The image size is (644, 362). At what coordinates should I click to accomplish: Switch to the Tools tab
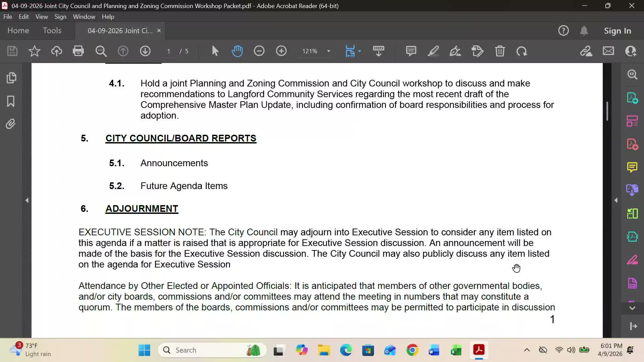click(x=52, y=31)
